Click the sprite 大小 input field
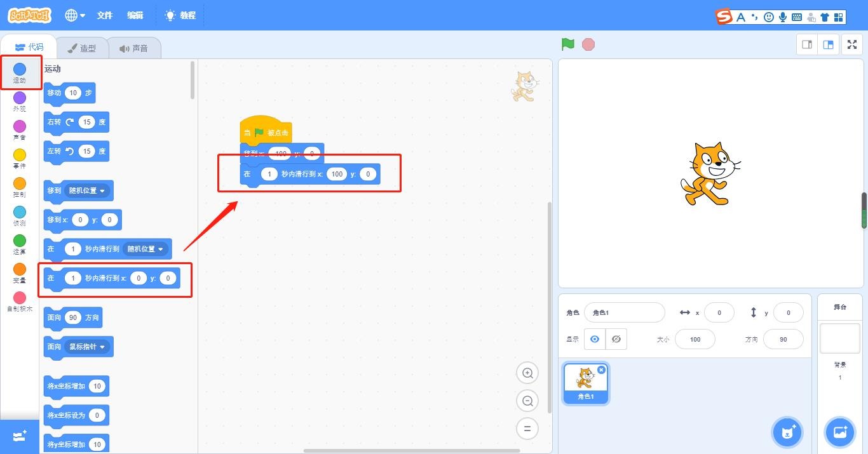 pos(695,339)
